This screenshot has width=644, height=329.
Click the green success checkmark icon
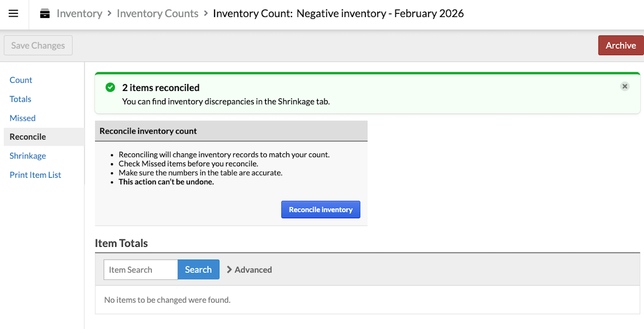[x=110, y=87]
